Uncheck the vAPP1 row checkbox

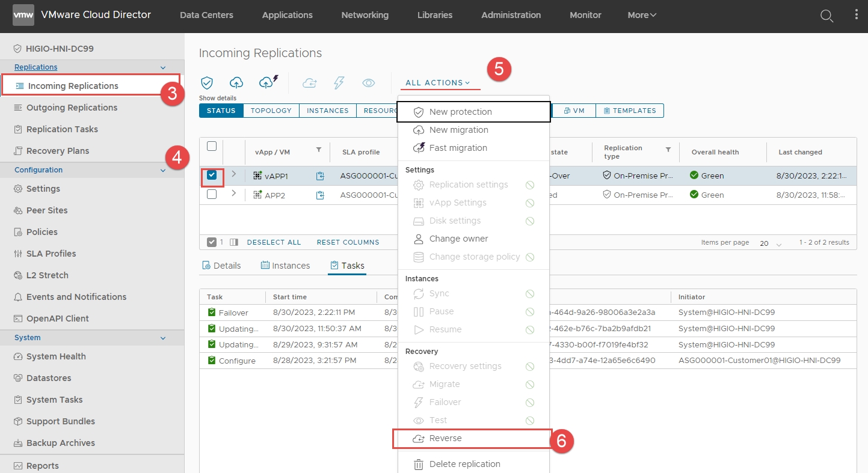click(212, 175)
